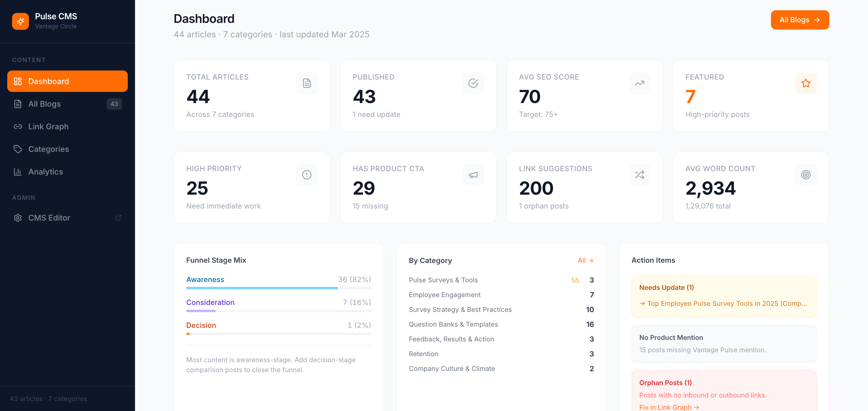The width and height of the screenshot is (868, 411).
Task: Click the Pulse Surveys & Tools category row
Action: [501, 280]
